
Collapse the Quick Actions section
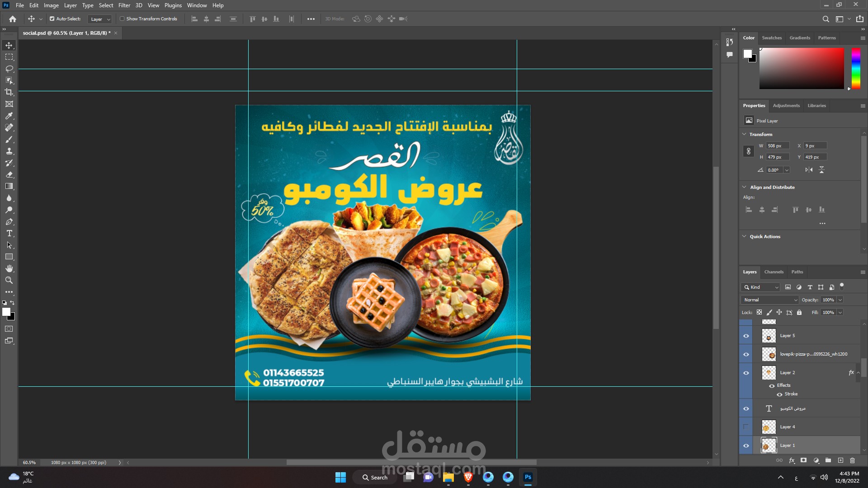pyautogui.click(x=744, y=236)
